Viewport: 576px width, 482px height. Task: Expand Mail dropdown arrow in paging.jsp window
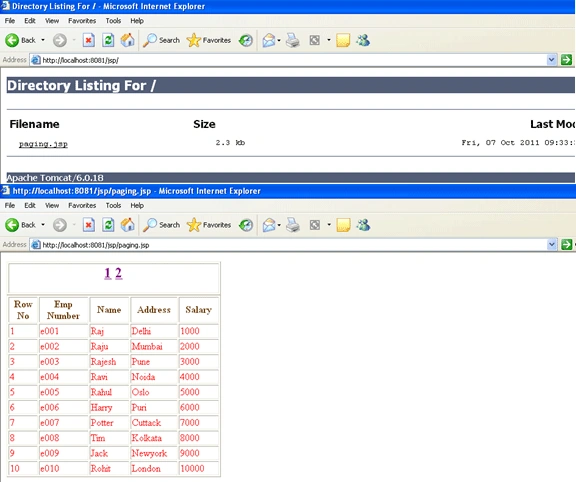click(279, 225)
